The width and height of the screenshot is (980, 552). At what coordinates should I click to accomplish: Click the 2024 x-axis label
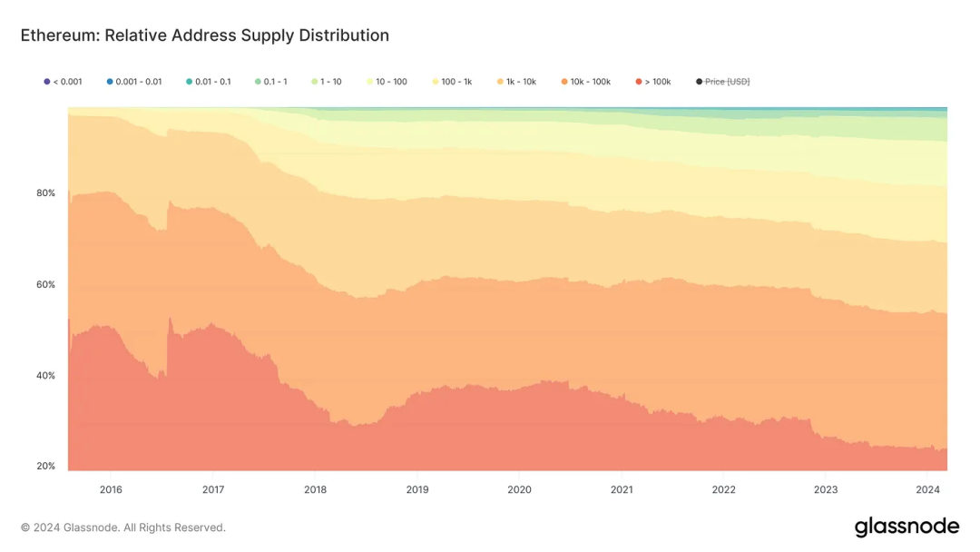tap(927, 489)
